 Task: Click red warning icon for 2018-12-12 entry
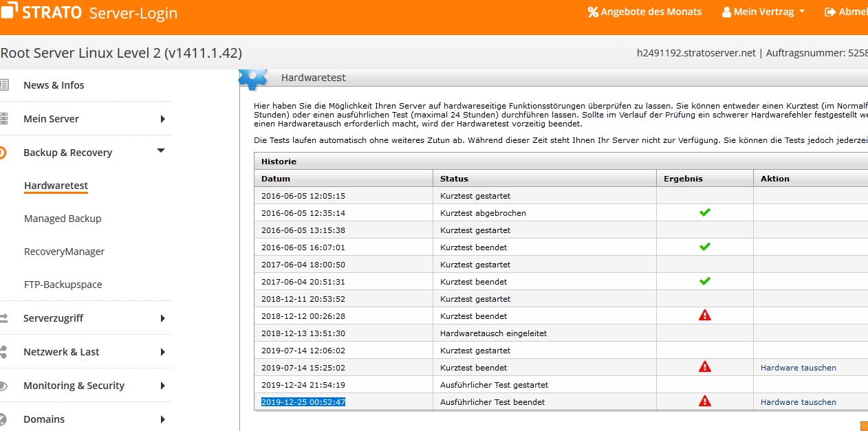704,316
